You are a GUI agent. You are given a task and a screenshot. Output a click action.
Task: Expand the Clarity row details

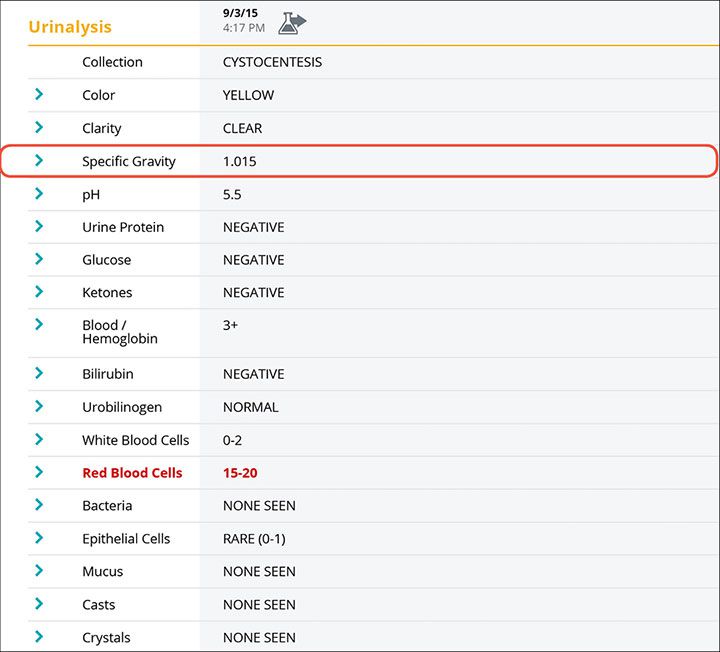[39, 128]
